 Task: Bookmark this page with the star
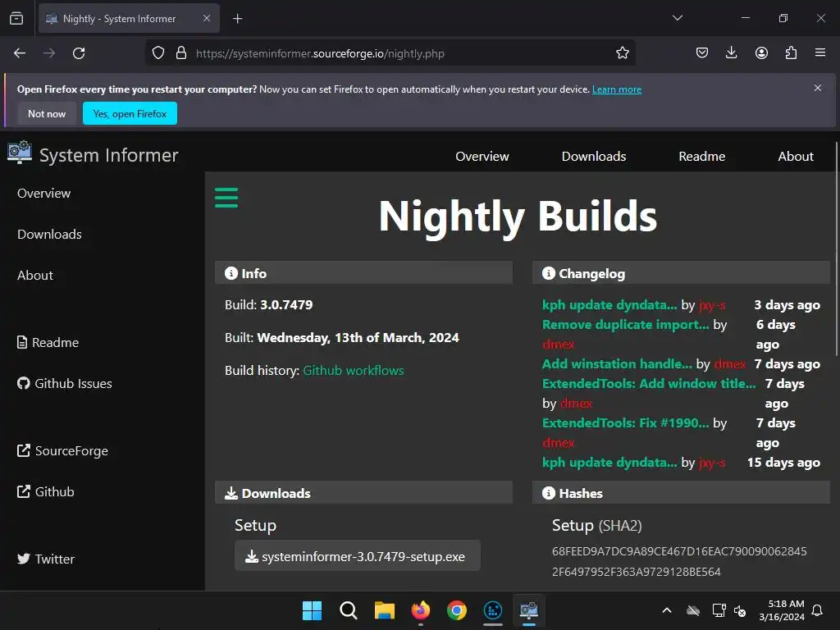(622, 53)
